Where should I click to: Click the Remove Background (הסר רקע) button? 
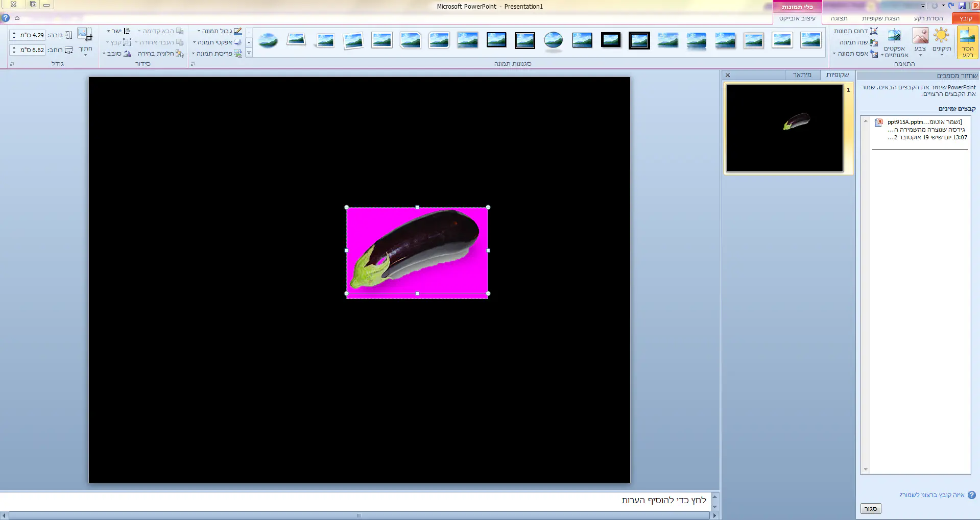pos(967,43)
